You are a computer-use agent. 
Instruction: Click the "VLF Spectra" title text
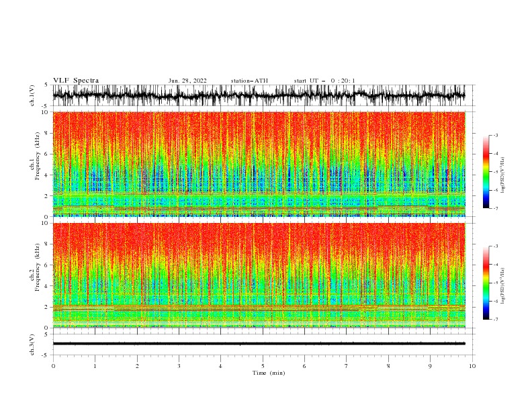point(76,81)
